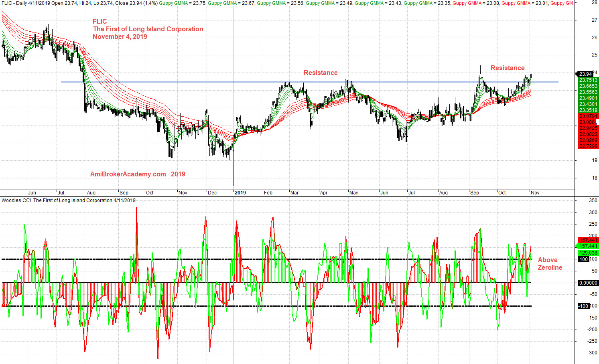This screenshot has height=364, width=599.
Task: Click the red 23.0791 price tag
Action: [x=588, y=116]
